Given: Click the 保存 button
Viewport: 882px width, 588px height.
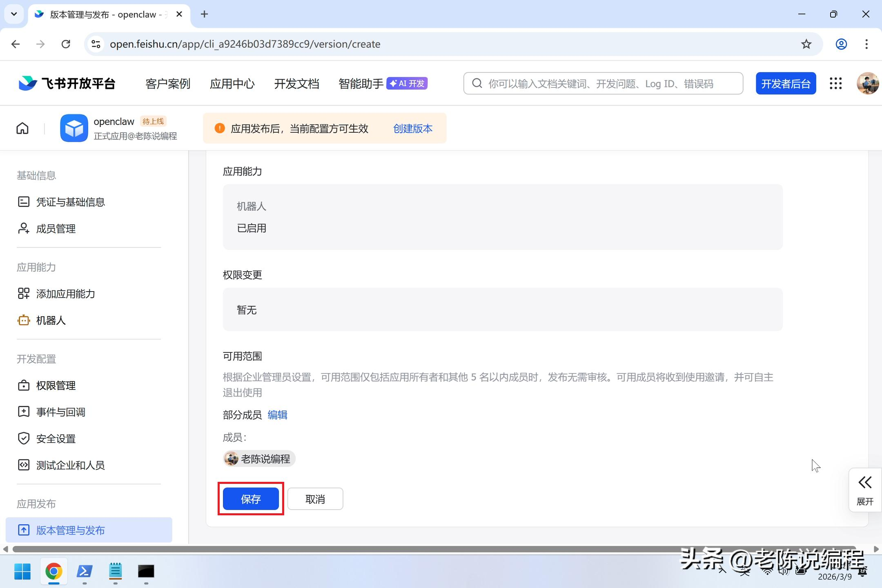Looking at the screenshot, I should pyautogui.click(x=251, y=499).
